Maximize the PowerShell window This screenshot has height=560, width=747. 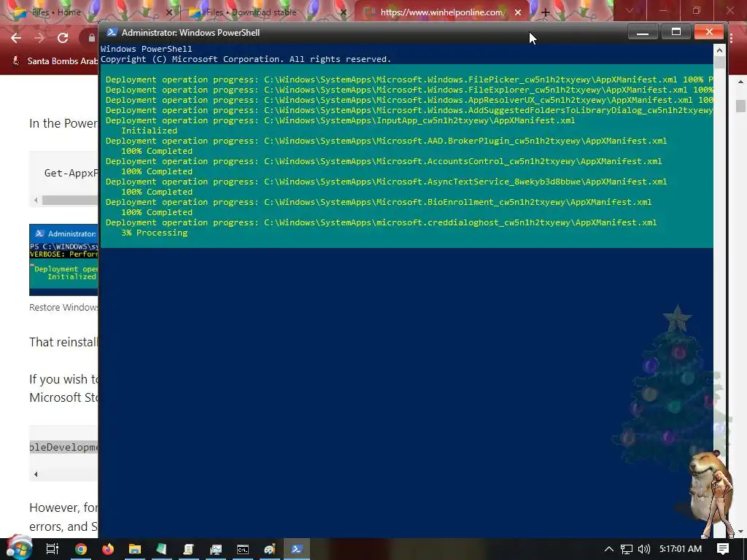pyautogui.click(x=676, y=32)
